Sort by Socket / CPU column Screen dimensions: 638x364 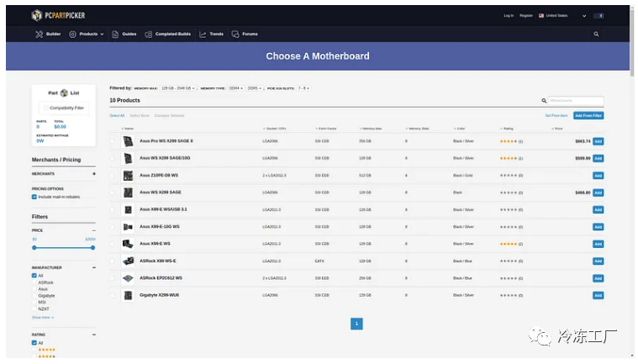coord(275,129)
